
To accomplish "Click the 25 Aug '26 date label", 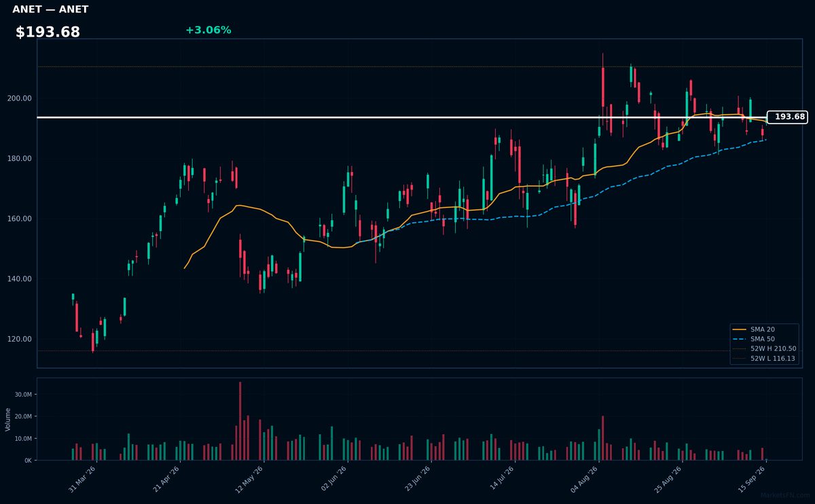I will (x=669, y=479).
